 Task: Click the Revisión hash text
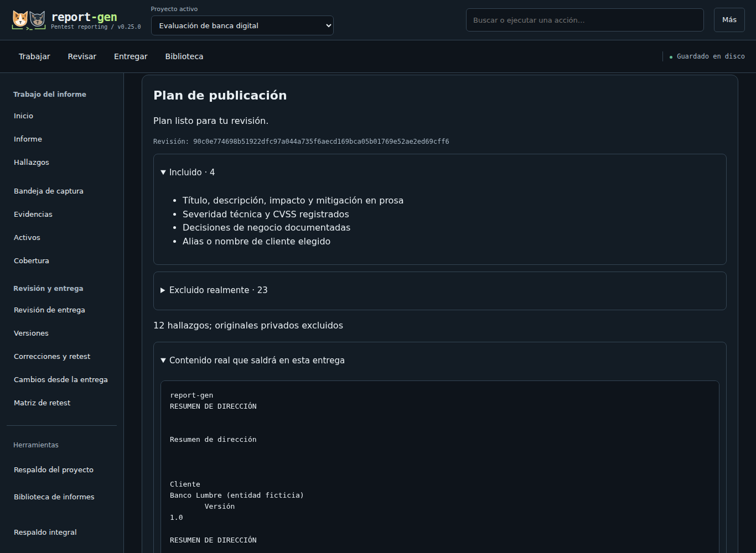[x=301, y=142]
